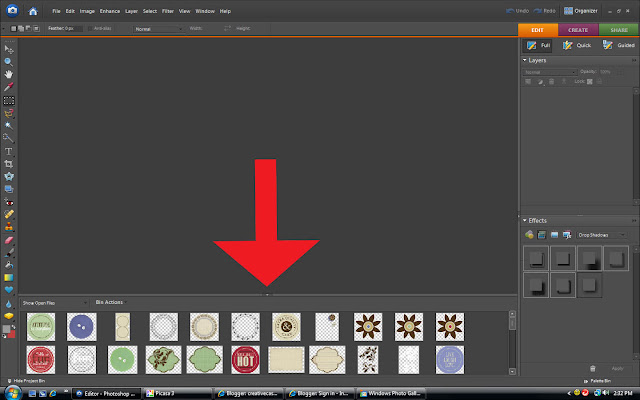This screenshot has height=400, width=640.
Task: Select the Magic Wand tool
Action: pos(9,126)
